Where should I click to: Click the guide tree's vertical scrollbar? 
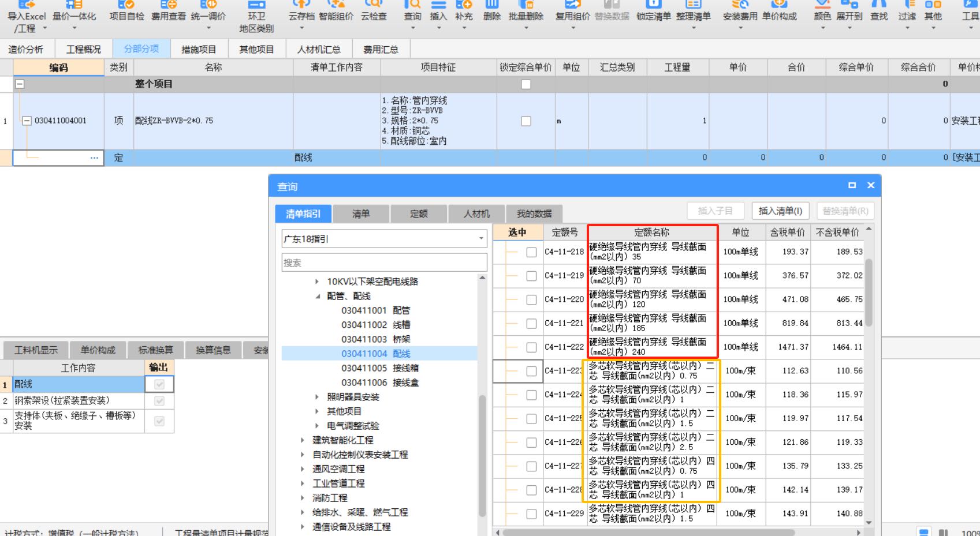pyautogui.click(x=482, y=456)
